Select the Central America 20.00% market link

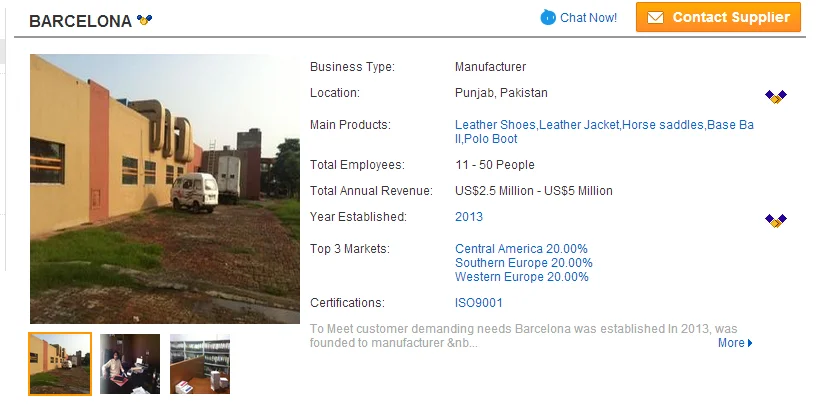(x=521, y=248)
